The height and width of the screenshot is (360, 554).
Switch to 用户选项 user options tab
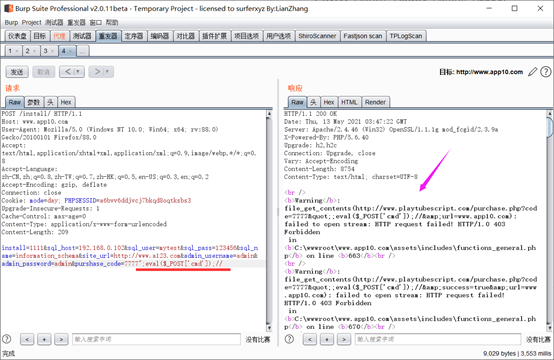(278, 36)
